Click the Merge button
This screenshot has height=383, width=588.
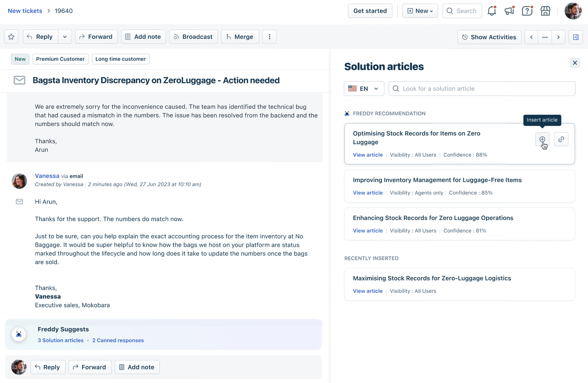coord(240,37)
